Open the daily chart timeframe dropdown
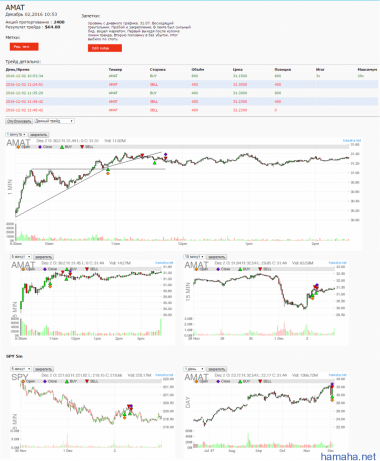380x461 pixels. pos(194,369)
